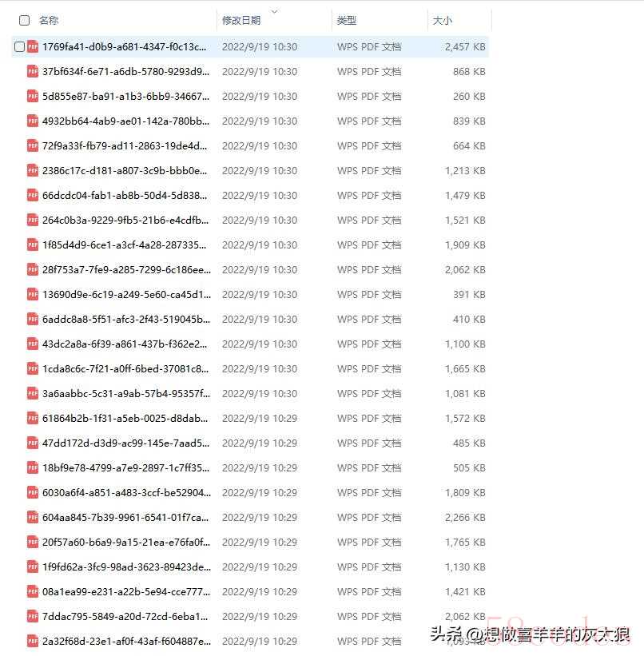Click PDF icon of 2386c17c file

33,171
